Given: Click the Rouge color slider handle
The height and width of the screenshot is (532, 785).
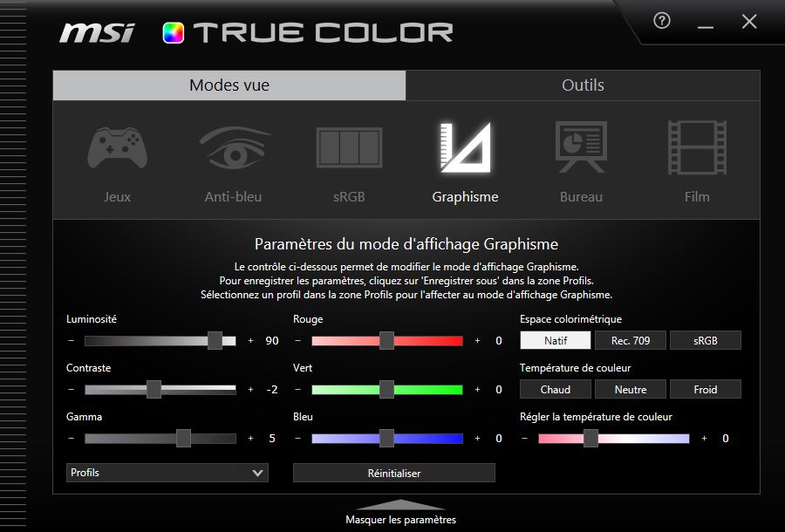Looking at the screenshot, I should click(386, 341).
